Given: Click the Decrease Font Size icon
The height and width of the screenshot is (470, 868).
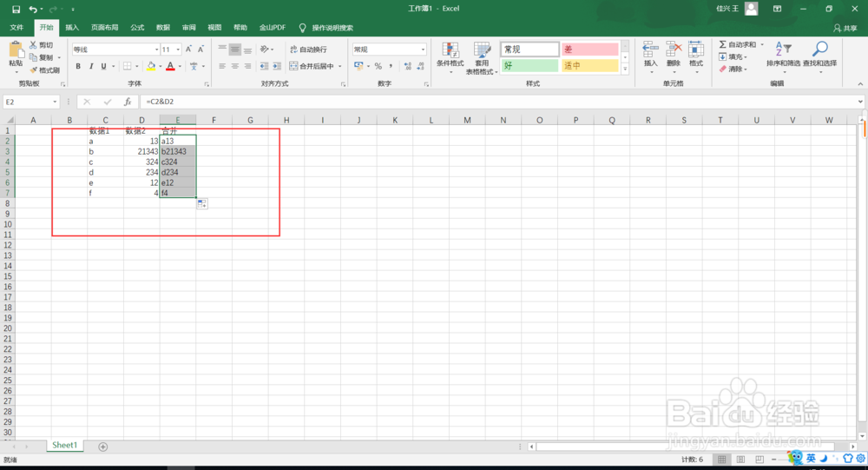Looking at the screenshot, I should click(x=201, y=50).
